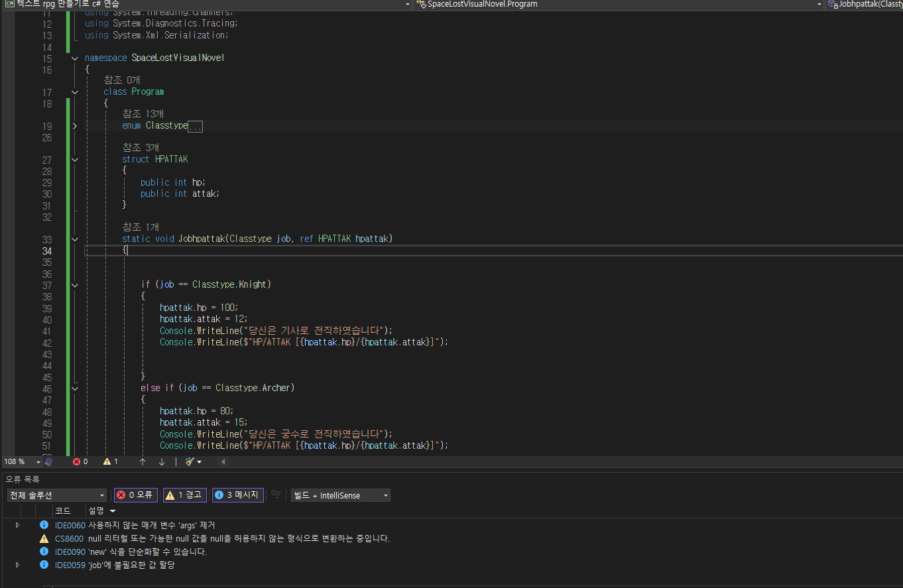Click 'using System.Diagnostics.Tracing;' line
This screenshot has height=588, width=903.
161,23
